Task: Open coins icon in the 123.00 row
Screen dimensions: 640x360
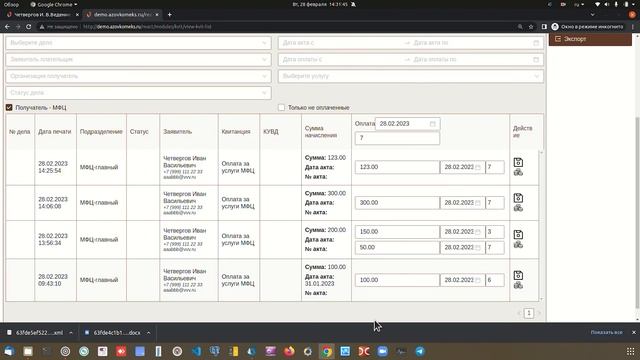Action: point(518,172)
